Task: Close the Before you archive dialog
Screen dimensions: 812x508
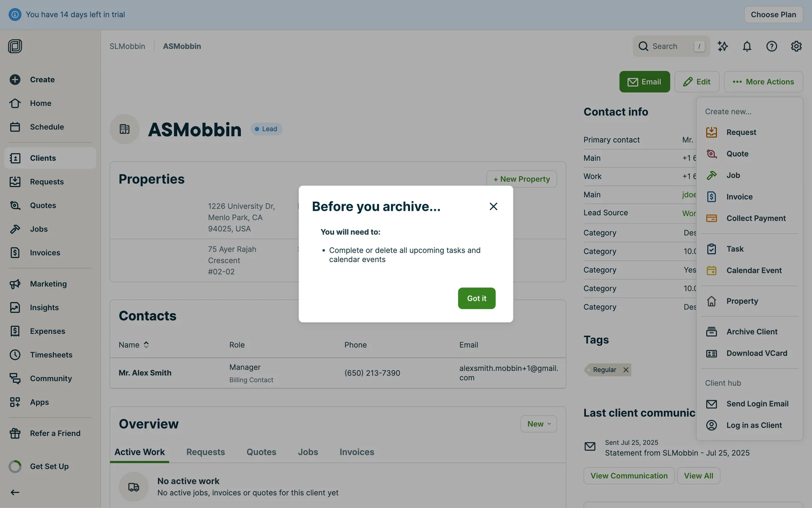Action: [493, 206]
